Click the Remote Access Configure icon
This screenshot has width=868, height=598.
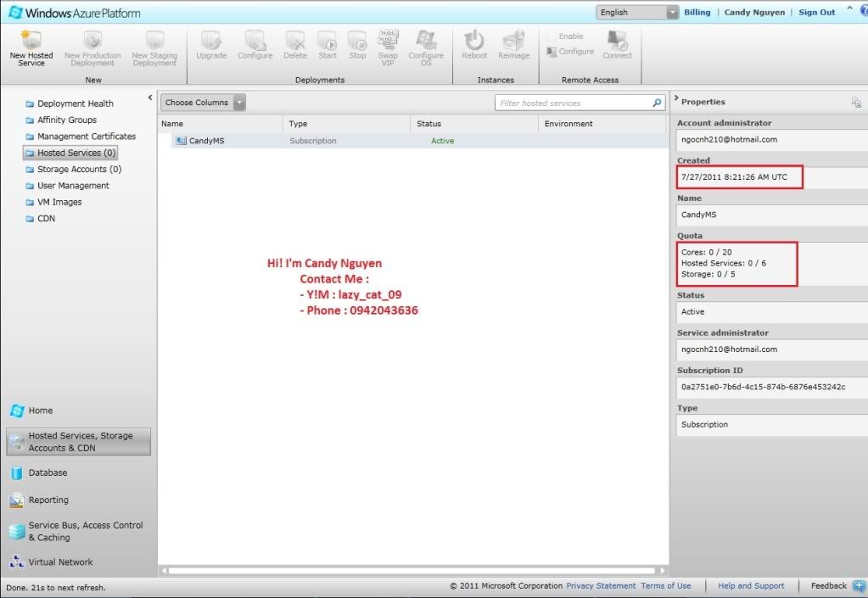point(552,52)
